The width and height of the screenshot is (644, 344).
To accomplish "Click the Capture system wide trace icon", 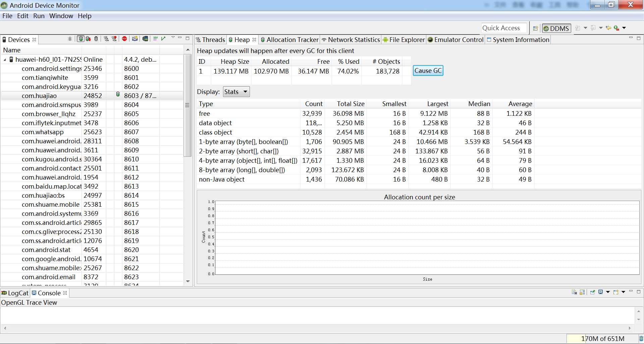I will pos(155,39).
